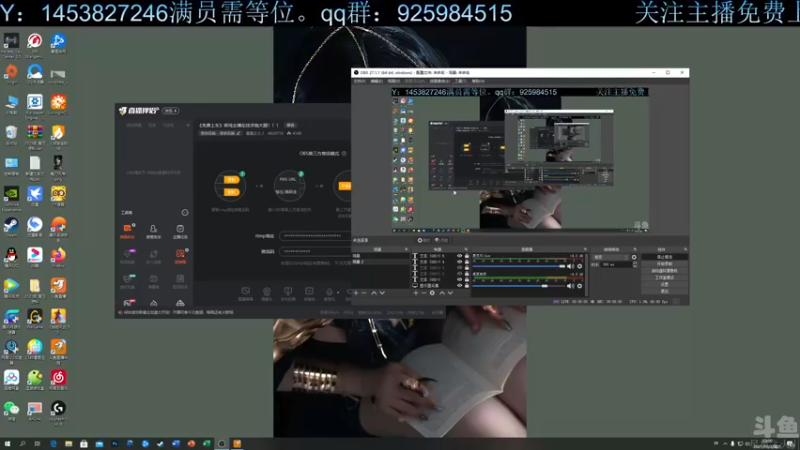This screenshot has height=450, width=800.
Task: Hide the 文本 (GDI+) 5 source
Action: [x=459, y=256]
